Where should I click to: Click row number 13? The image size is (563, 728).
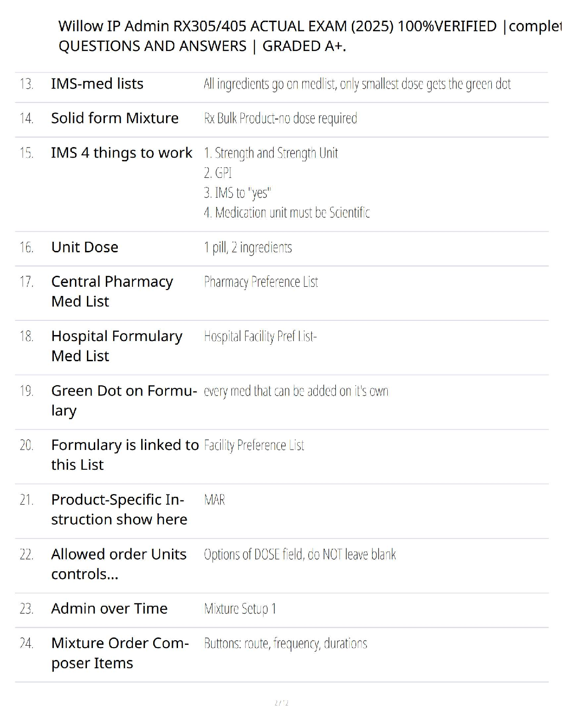pyautogui.click(x=26, y=84)
